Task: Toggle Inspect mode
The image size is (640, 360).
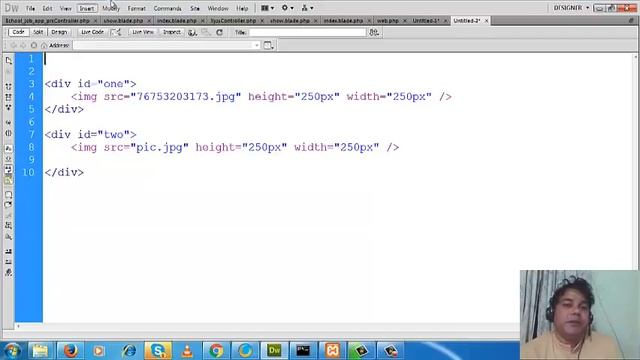Action: (172, 32)
